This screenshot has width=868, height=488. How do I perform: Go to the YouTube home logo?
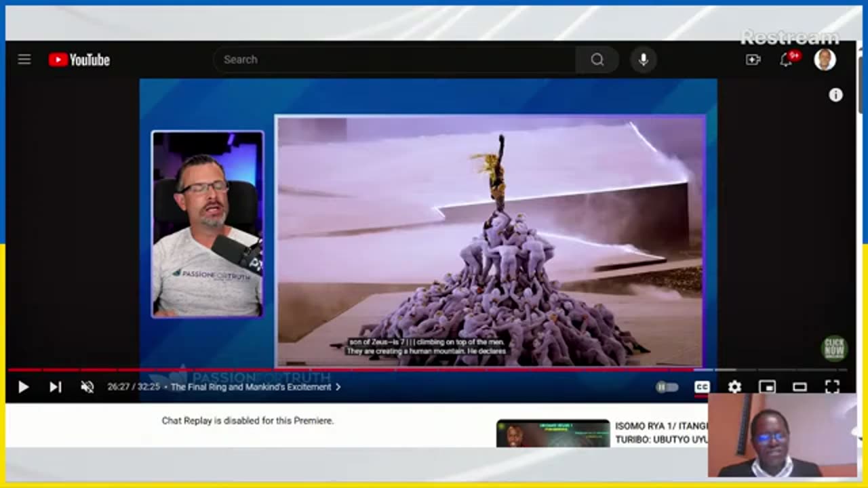tap(79, 60)
